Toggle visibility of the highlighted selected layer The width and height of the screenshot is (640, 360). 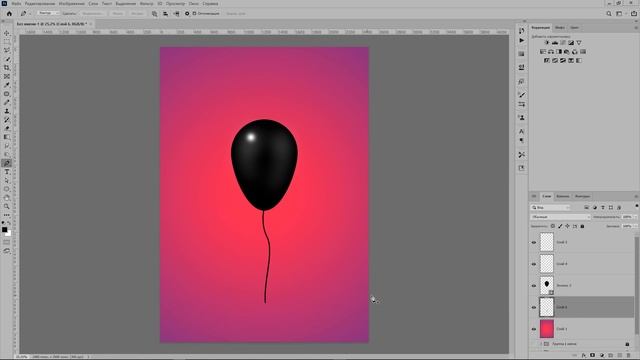click(x=534, y=307)
